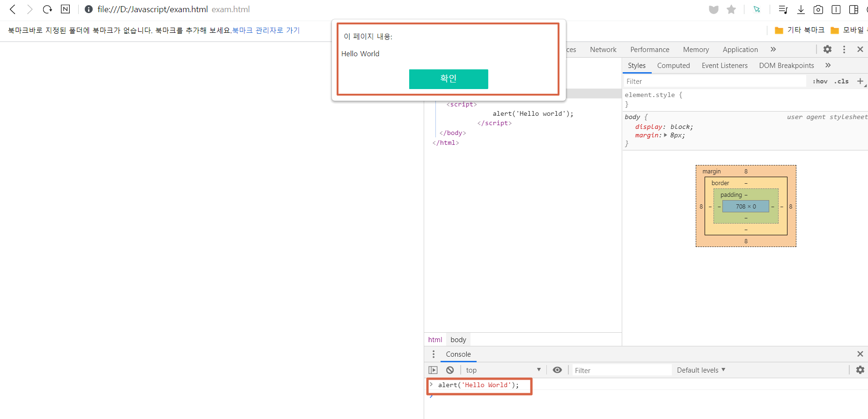Click element.style rule in Styles pane
868x419 pixels.
[653, 95]
